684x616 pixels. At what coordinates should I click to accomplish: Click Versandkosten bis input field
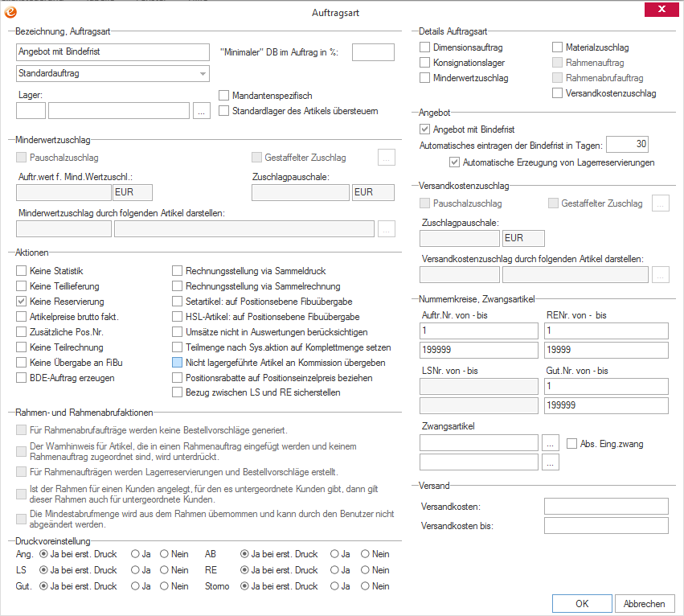coord(606,526)
